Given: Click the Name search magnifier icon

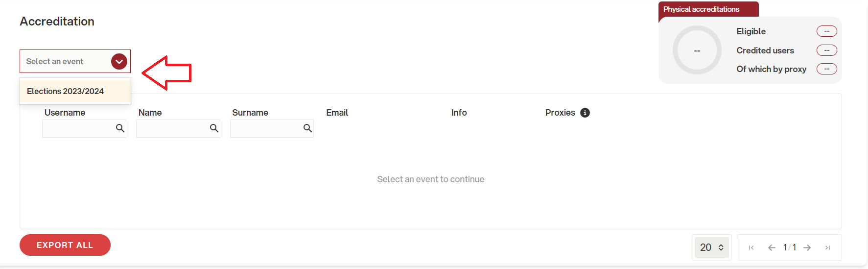Looking at the screenshot, I should coord(214,128).
